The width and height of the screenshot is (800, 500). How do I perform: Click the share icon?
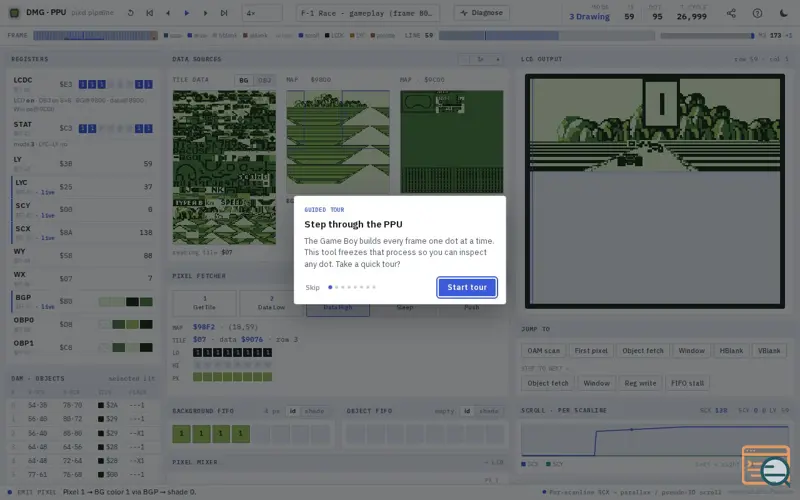tap(731, 13)
